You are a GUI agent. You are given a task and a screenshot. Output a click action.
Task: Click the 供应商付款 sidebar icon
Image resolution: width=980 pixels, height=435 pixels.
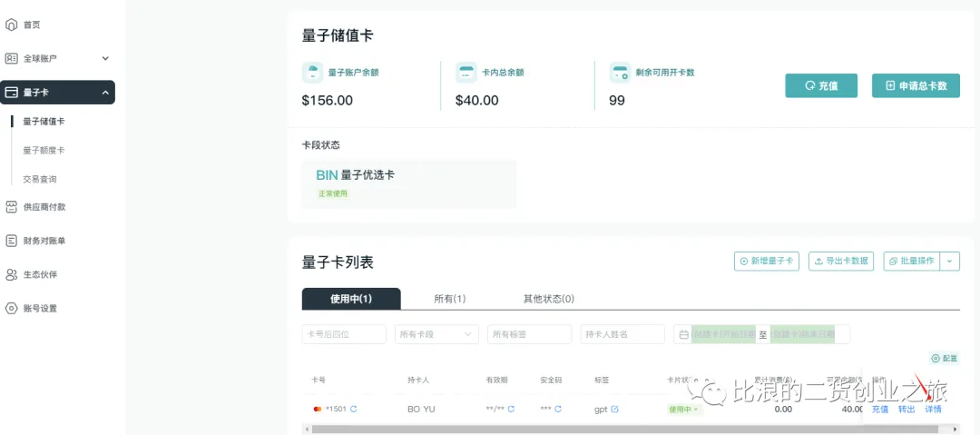click(12, 207)
